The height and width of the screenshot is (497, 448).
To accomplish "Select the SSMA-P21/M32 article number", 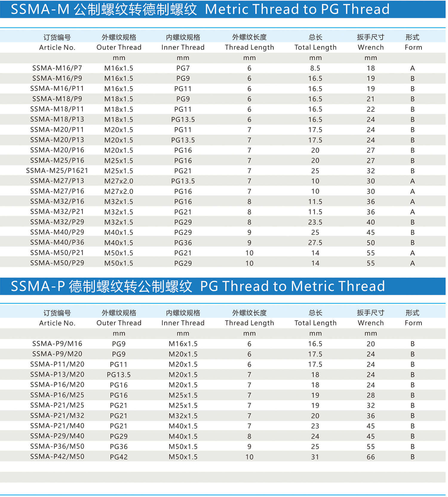I will tap(57, 416).
